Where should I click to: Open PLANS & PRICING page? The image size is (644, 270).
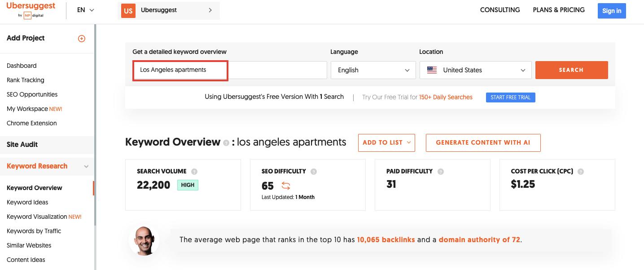point(559,10)
